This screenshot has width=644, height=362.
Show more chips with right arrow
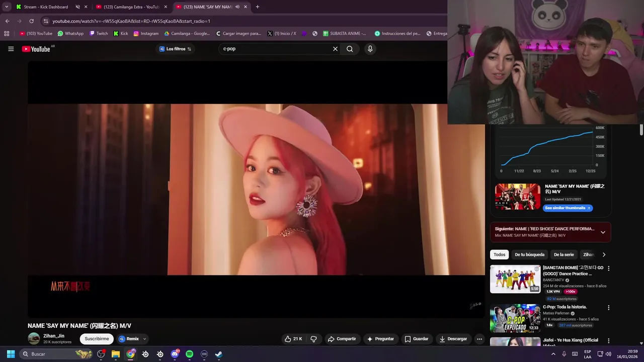tap(604, 254)
